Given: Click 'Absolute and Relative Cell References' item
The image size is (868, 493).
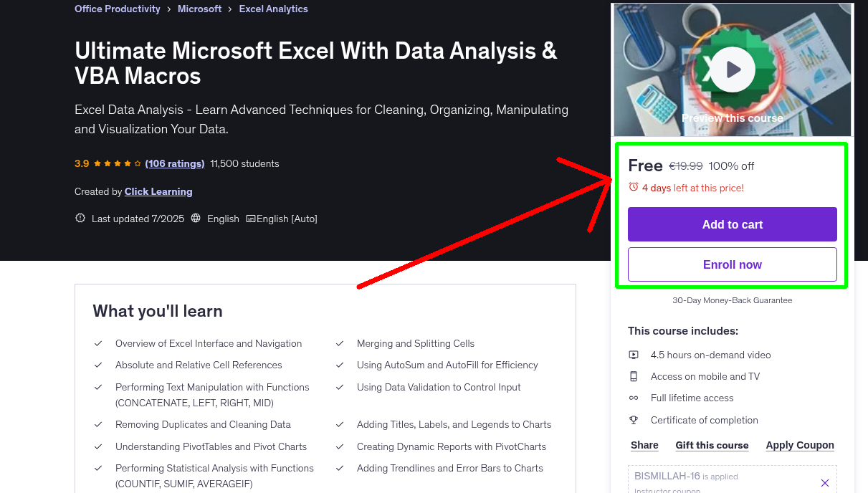Looking at the screenshot, I should pyautogui.click(x=199, y=365).
